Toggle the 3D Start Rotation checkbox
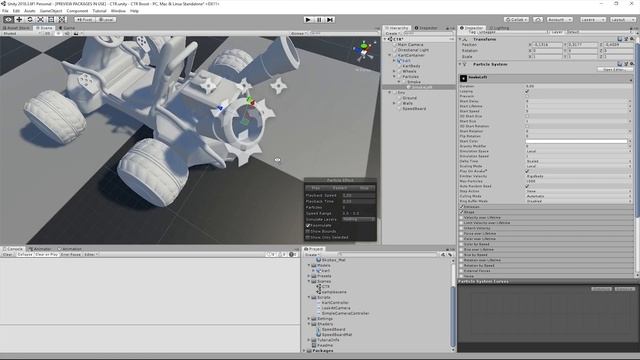This screenshot has height=360, width=640. (x=527, y=126)
